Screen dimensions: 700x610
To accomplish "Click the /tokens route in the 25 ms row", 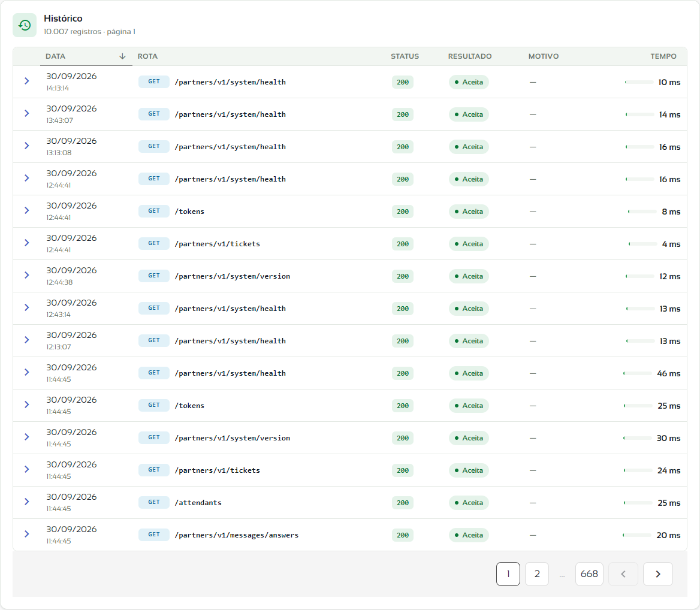I will [x=189, y=406].
